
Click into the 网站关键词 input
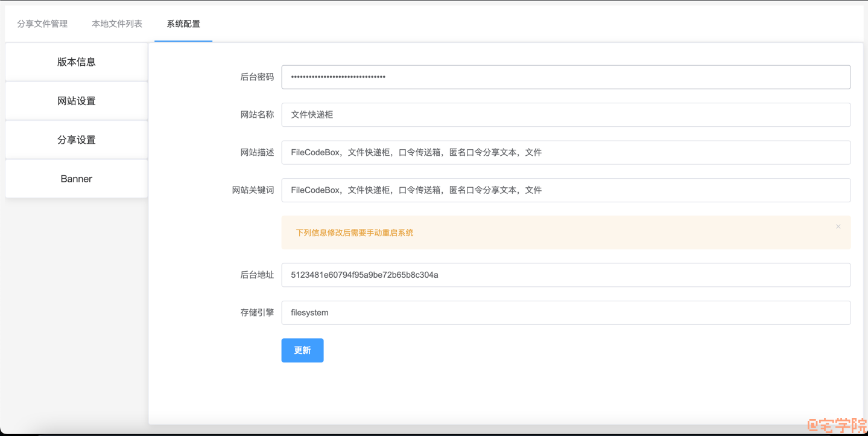click(565, 190)
